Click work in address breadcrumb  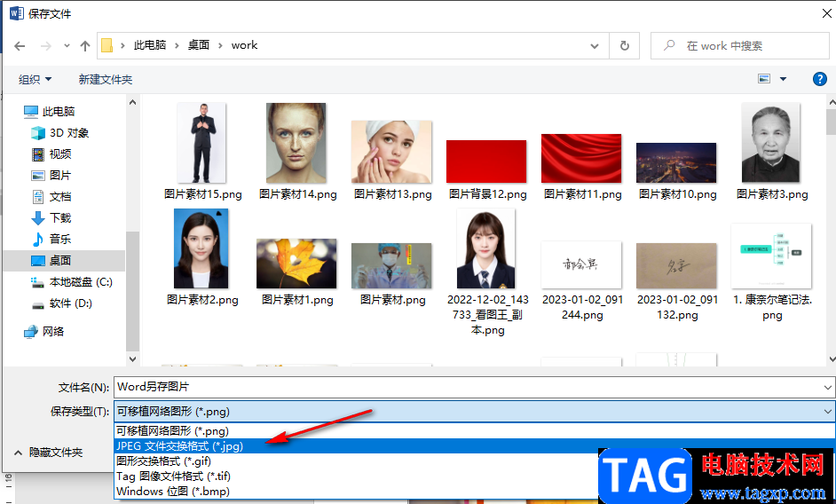click(x=244, y=45)
